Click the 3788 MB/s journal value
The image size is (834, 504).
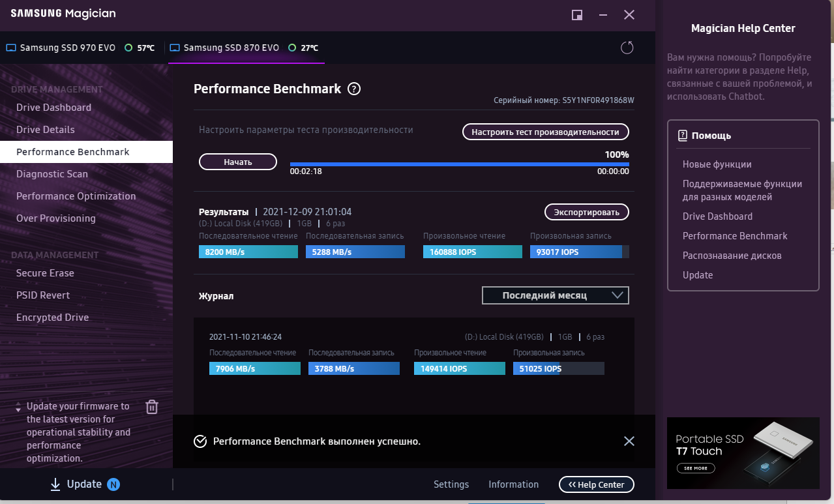pos(354,368)
